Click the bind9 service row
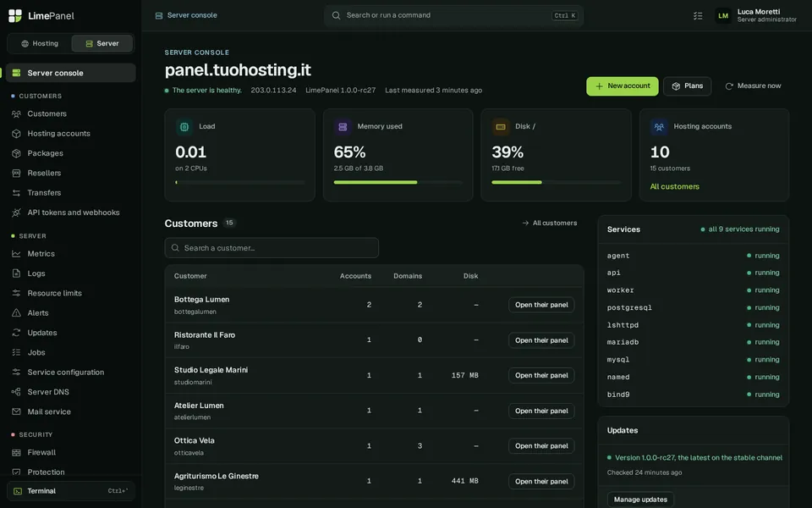This screenshot has height=508, width=812. [693, 395]
